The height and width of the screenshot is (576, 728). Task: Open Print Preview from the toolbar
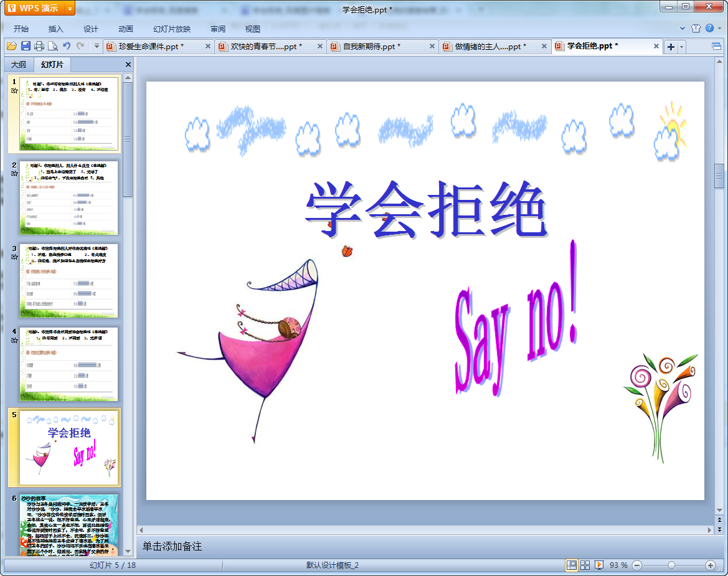click(x=53, y=46)
